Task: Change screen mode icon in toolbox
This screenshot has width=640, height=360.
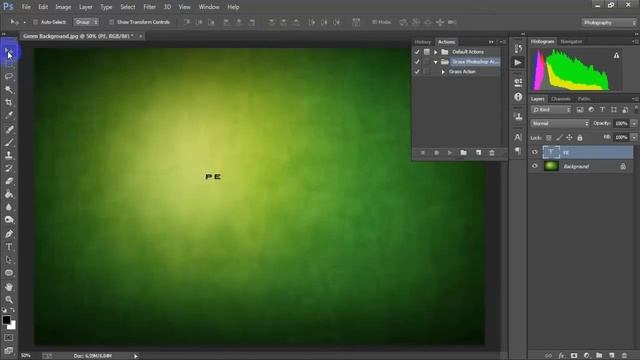Action: click(x=9, y=351)
